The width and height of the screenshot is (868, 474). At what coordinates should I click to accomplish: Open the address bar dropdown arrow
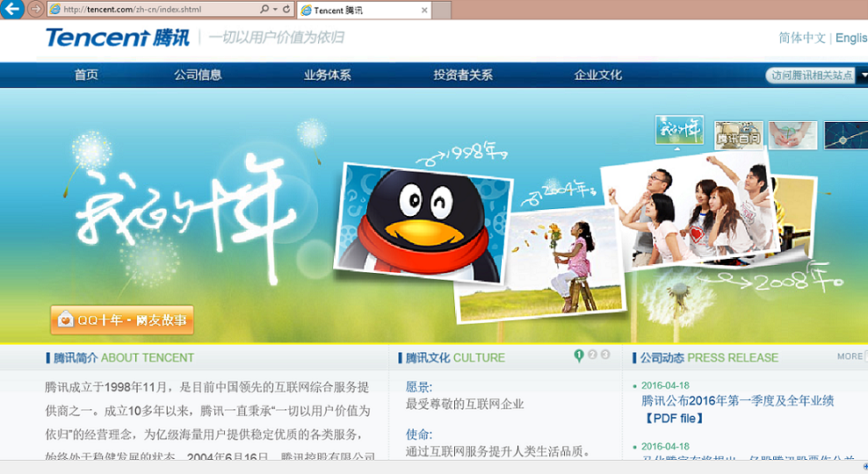coord(275,9)
